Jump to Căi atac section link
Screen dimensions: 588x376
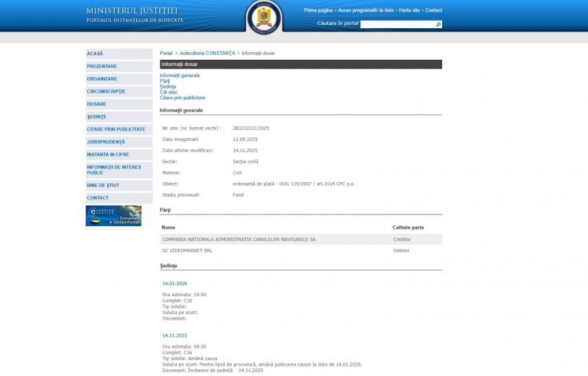click(x=168, y=92)
